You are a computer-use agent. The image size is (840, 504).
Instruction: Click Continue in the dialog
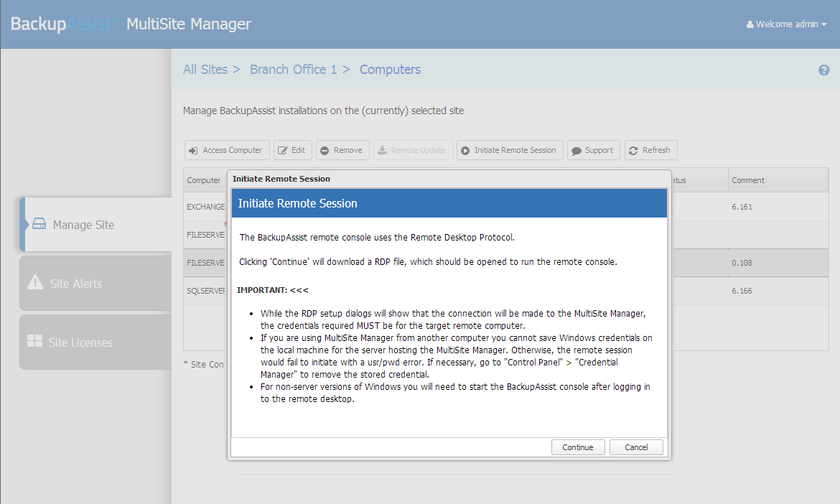[x=578, y=447]
